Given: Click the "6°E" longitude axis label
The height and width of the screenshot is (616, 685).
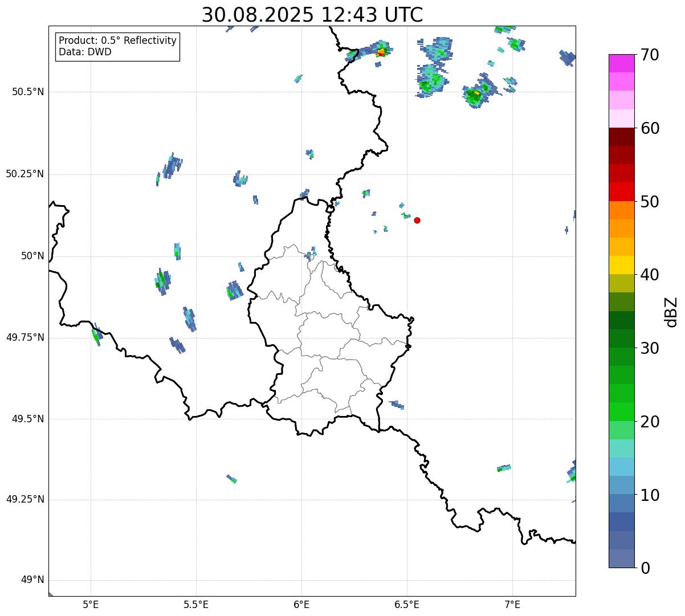Looking at the screenshot, I should (301, 604).
